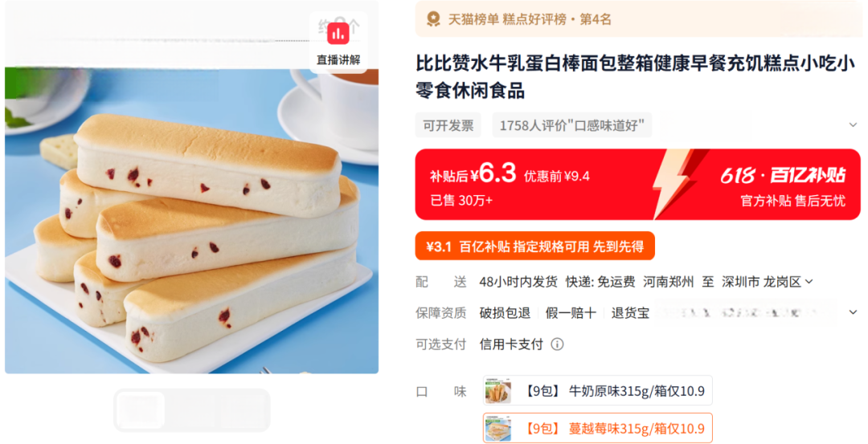Select the 【9包】牛奶原味315g flavor option

[x=597, y=391]
